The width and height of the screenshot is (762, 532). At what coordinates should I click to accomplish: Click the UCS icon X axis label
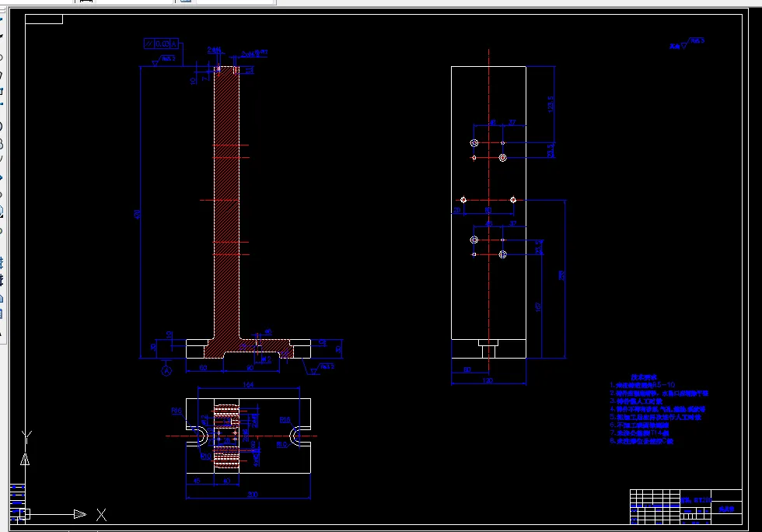tap(101, 515)
